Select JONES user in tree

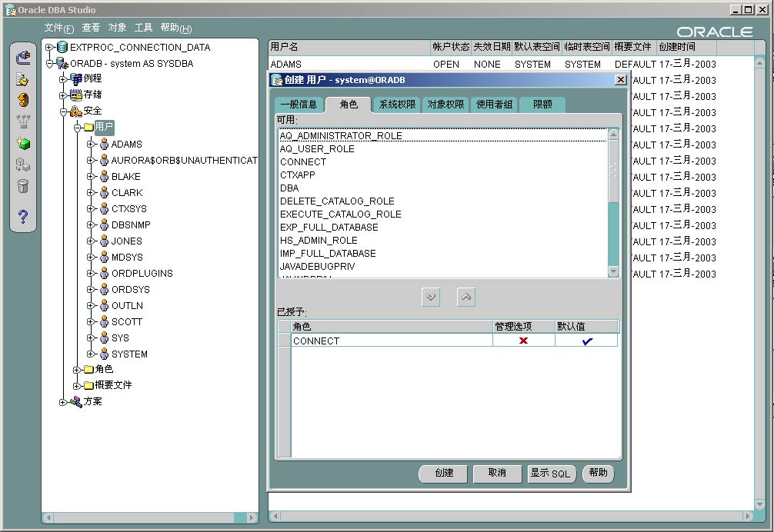[127, 241]
